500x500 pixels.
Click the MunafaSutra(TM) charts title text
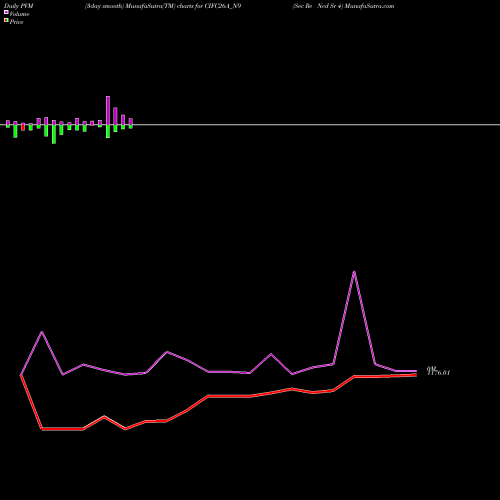click(x=163, y=6)
